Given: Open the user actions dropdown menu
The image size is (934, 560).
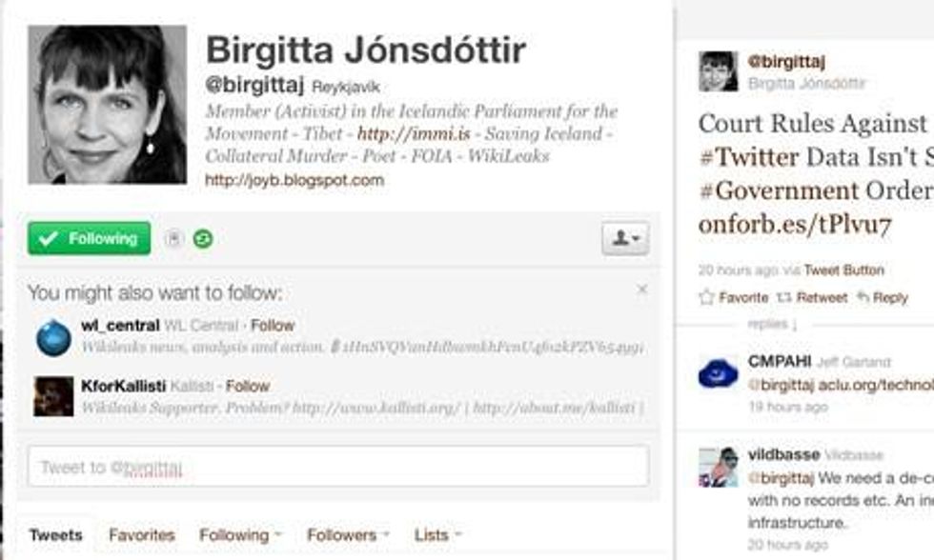Looking at the screenshot, I should click(x=625, y=238).
